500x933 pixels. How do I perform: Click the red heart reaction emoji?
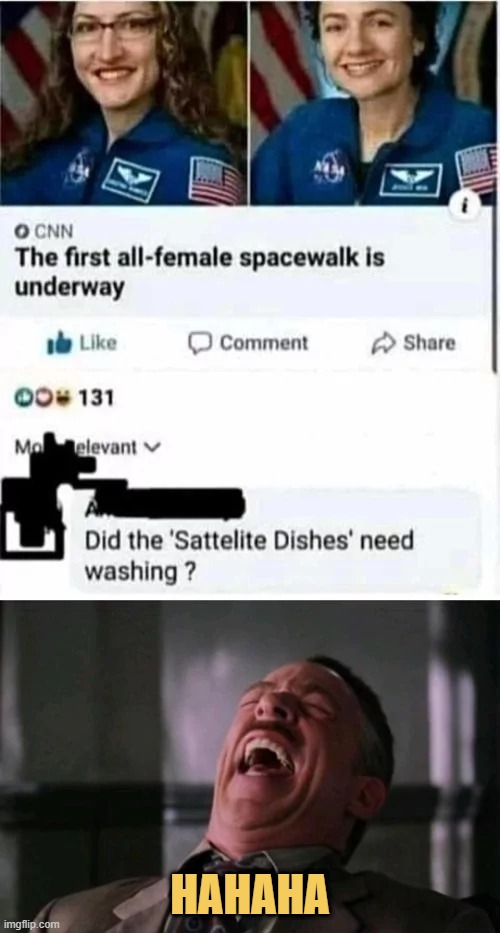point(42,397)
